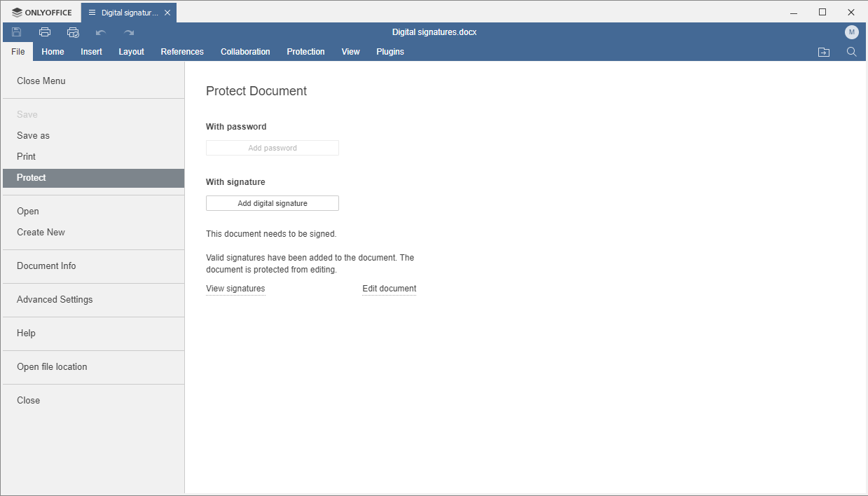Screen dimensions: 868x496
Task: Switch to the Home ribbon tab
Action: 53,52
